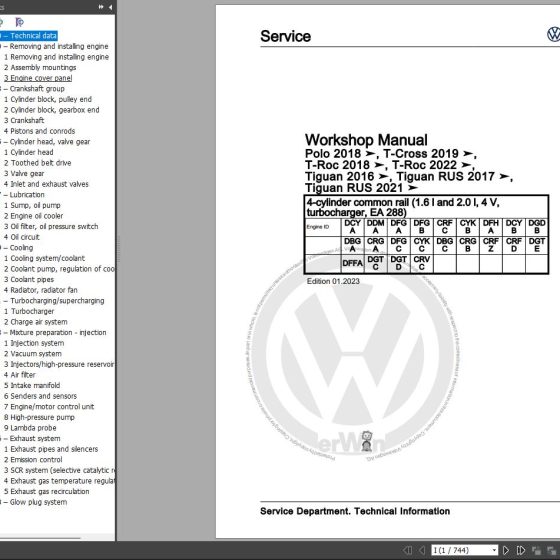Open '5 Intake manifold' bookmark
The width and height of the screenshot is (560, 560).
tap(32, 385)
